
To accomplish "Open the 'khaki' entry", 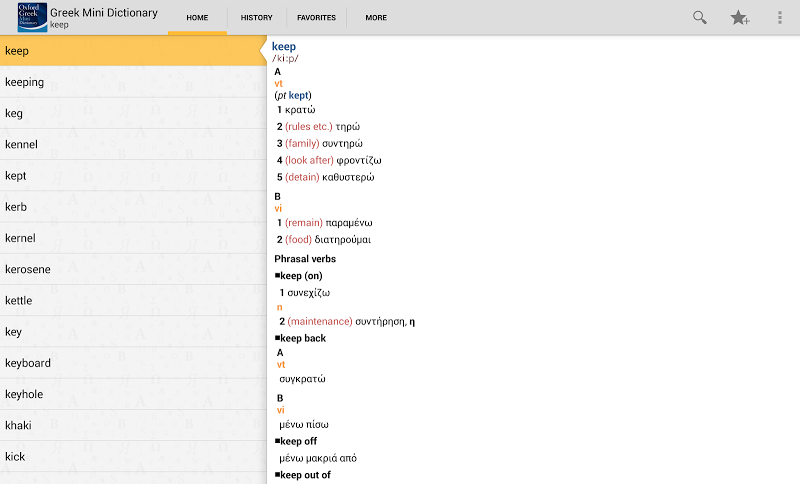I will (132, 425).
